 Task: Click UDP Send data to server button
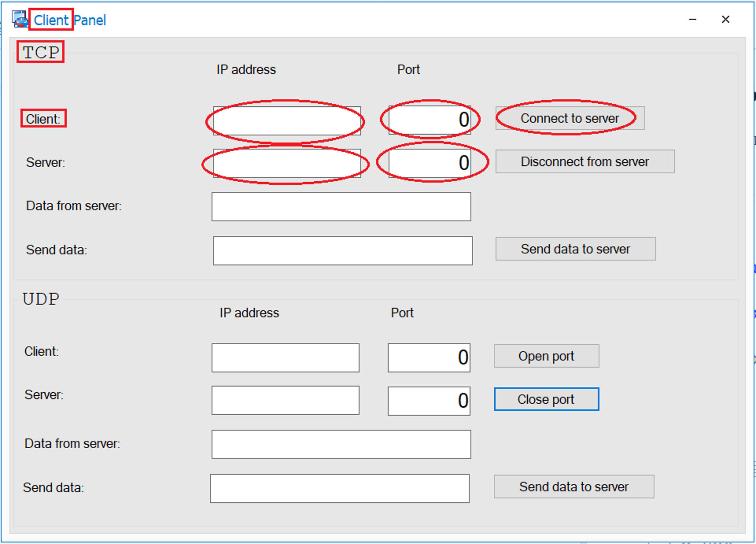click(x=574, y=486)
